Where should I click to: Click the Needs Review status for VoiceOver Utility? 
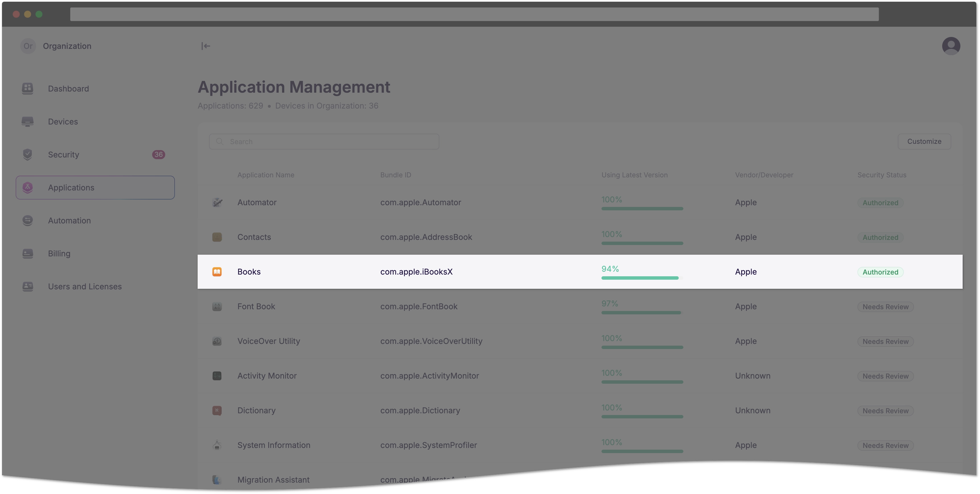click(886, 341)
